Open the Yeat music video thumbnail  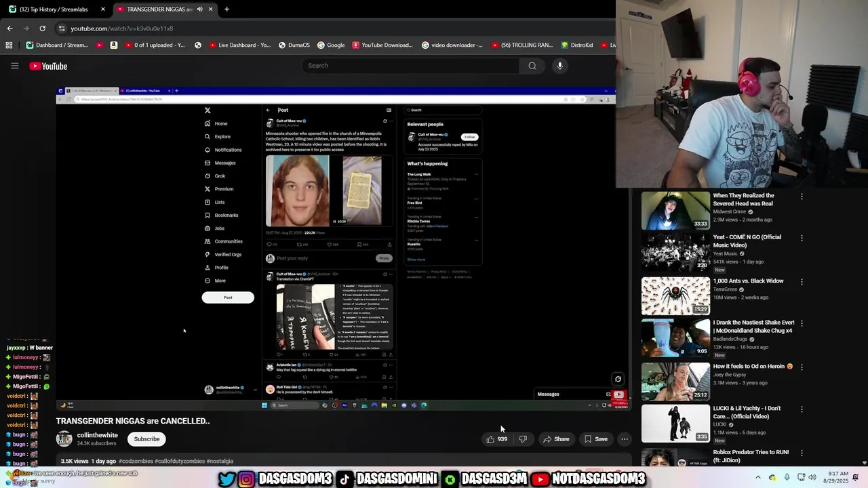coord(675,252)
